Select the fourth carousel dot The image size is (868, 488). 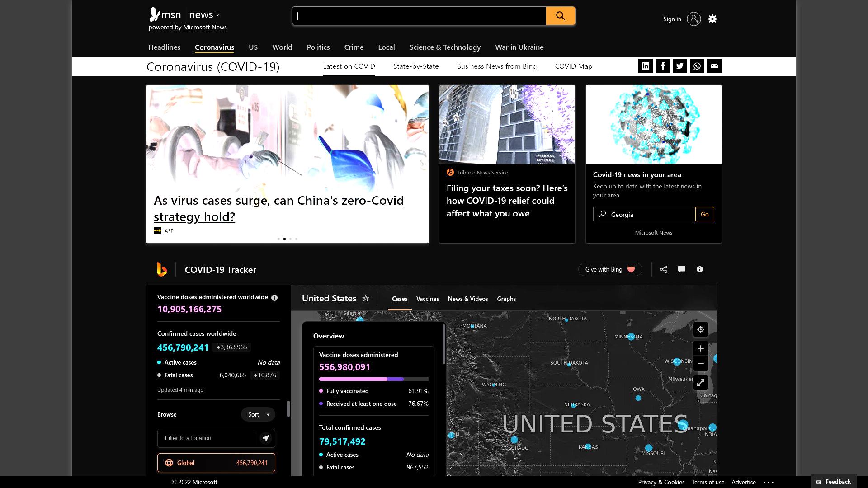296,239
